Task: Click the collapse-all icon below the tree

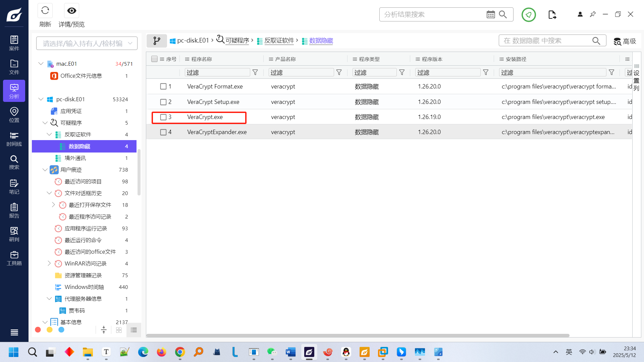Action: pos(104,330)
